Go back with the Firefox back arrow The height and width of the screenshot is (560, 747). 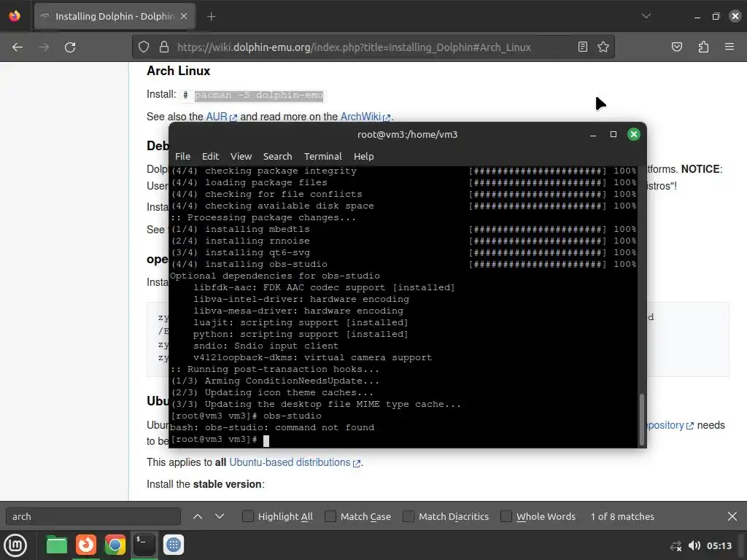pyautogui.click(x=18, y=47)
